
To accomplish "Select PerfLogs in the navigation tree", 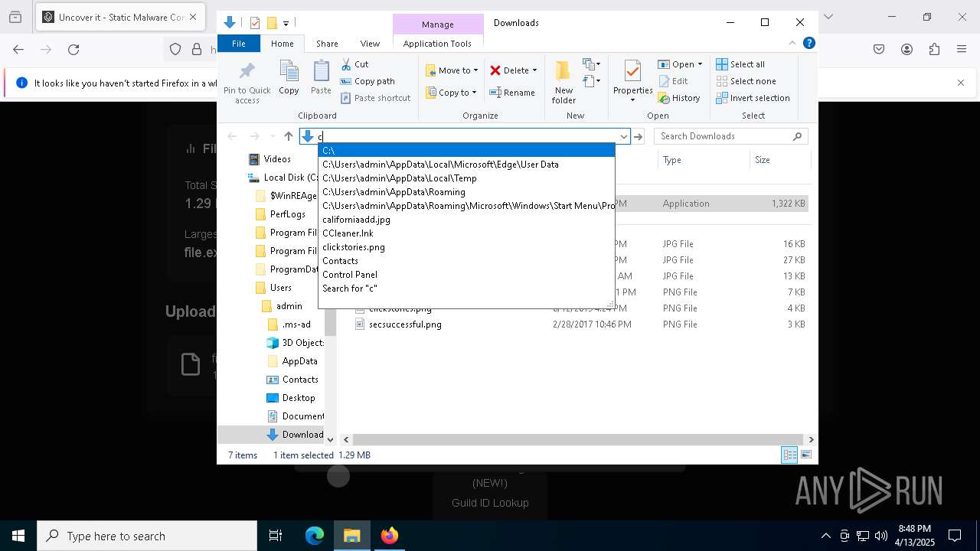I will [x=287, y=214].
